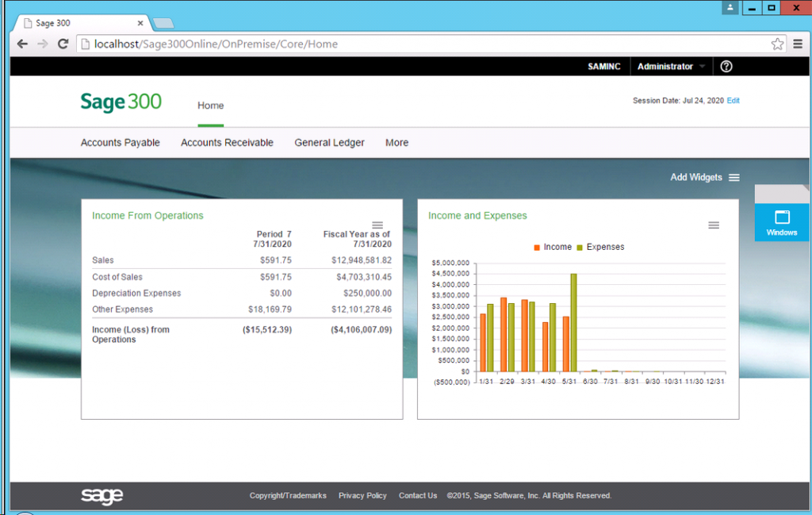
Task: Bookmark the page with the star icon
Action: 777,44
